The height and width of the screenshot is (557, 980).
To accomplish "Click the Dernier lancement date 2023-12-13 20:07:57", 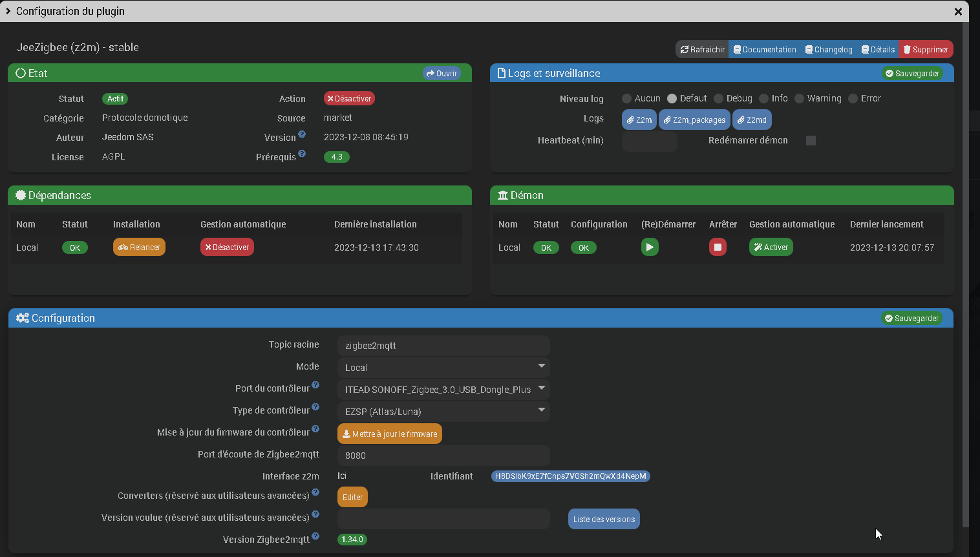I will click(892, 247).
